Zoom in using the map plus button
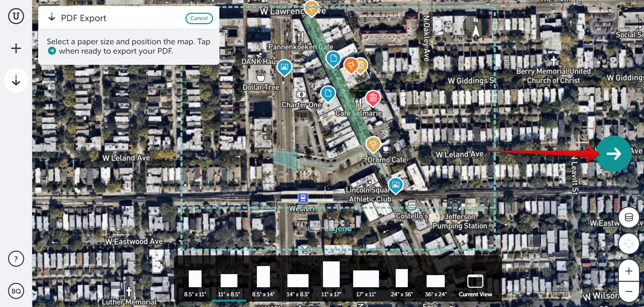The height and width of the screenshot is (307, 644). pos(629,271)
